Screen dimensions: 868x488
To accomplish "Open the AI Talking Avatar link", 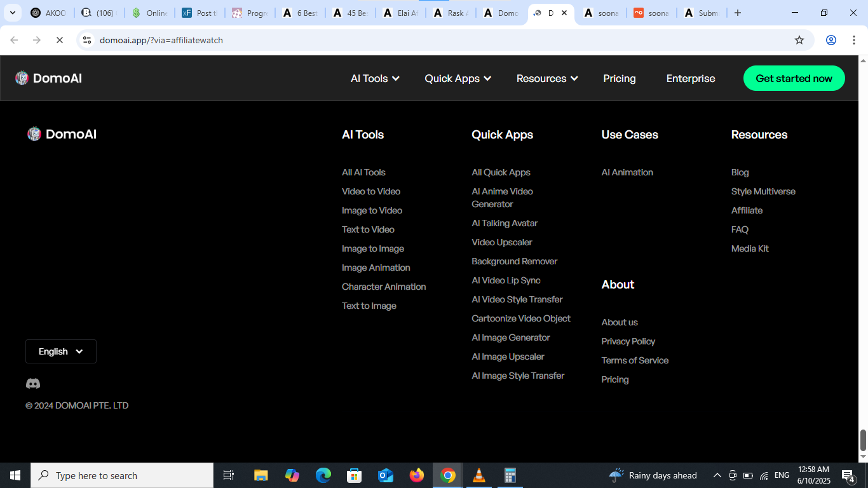I will click(x=505, y=223).
